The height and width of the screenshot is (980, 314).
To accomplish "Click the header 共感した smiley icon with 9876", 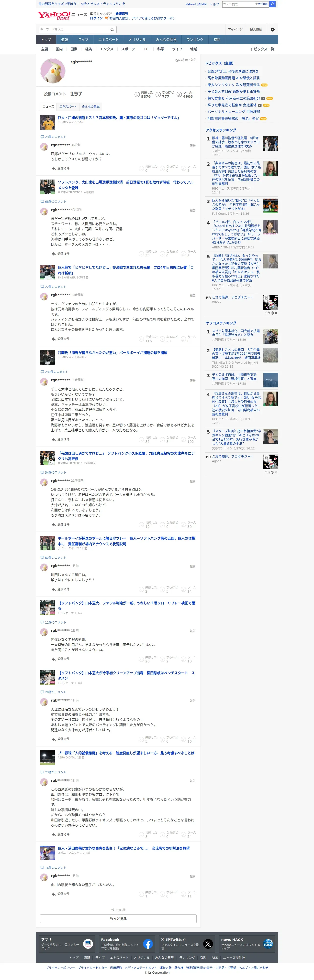I will click(x=137, y=94).
